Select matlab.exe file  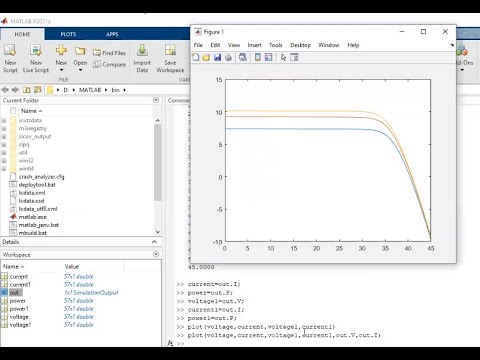32,217
